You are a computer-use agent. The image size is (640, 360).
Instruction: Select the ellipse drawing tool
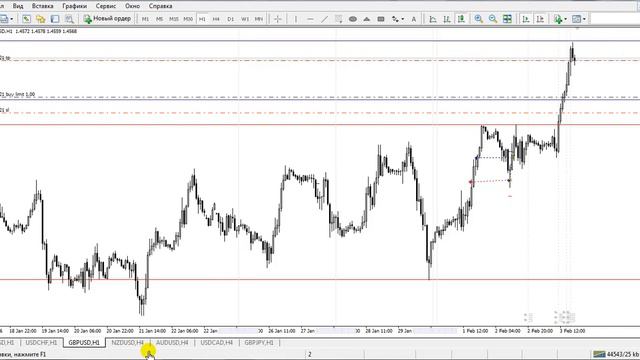353,19
